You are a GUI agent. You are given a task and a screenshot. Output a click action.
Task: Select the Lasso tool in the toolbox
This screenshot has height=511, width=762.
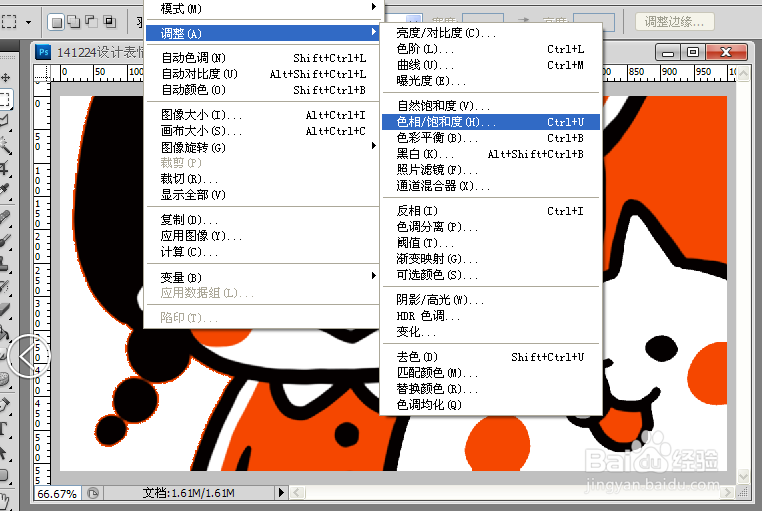click(x=5, y=121)
